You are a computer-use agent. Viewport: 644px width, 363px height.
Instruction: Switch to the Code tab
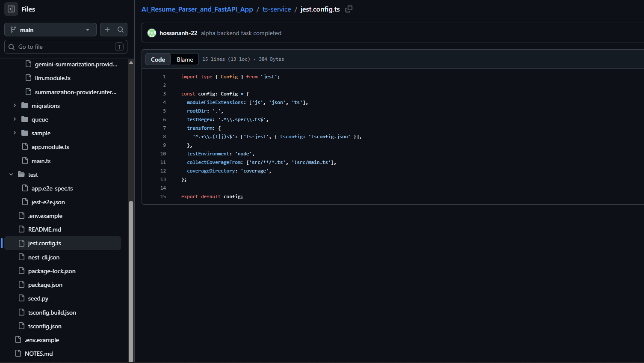[x=158, y=60]
